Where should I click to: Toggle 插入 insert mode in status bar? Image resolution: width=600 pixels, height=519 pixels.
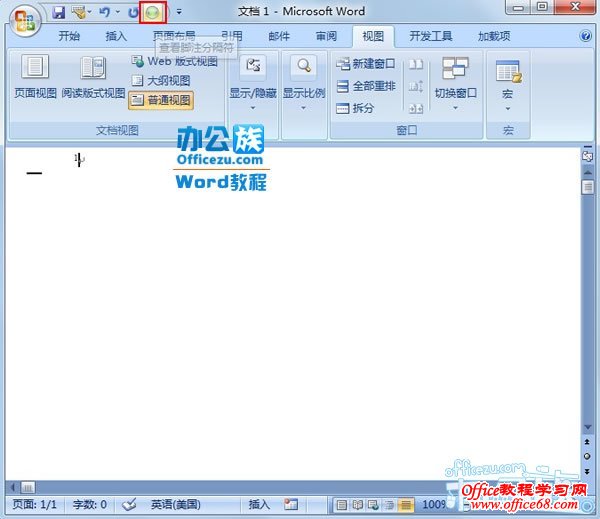coord(259,504)
